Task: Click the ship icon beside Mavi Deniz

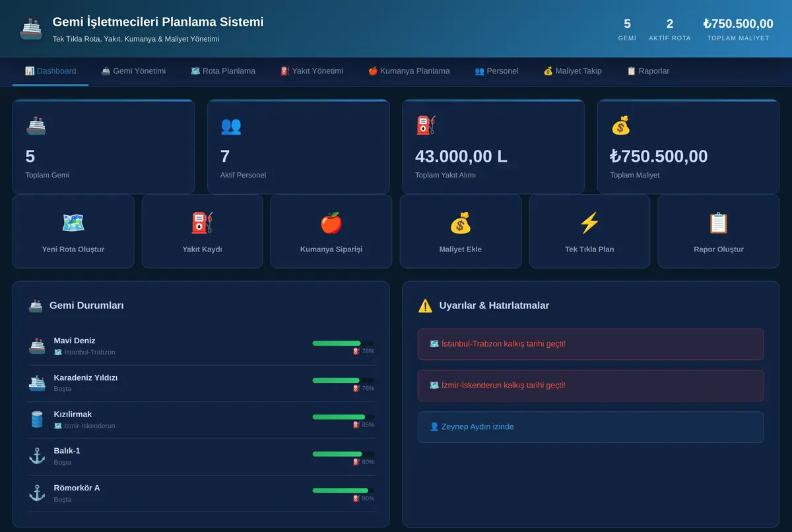Action: click(x=37, y=346)
